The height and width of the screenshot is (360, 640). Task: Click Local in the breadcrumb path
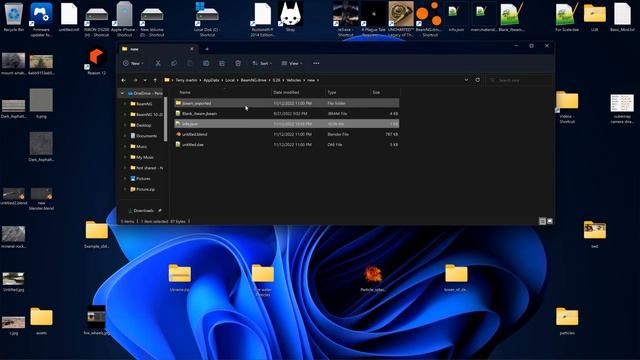click(230, 80)
